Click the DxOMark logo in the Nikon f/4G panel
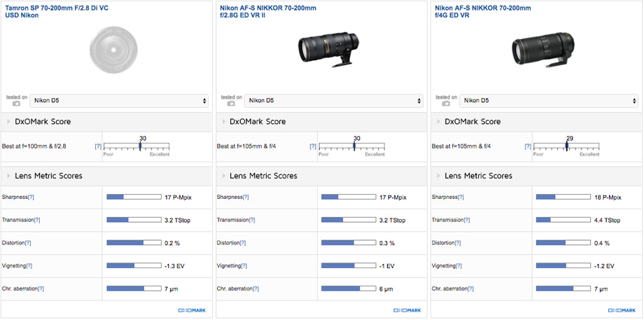The image size is (644, 320). click(x=622, y=311)
